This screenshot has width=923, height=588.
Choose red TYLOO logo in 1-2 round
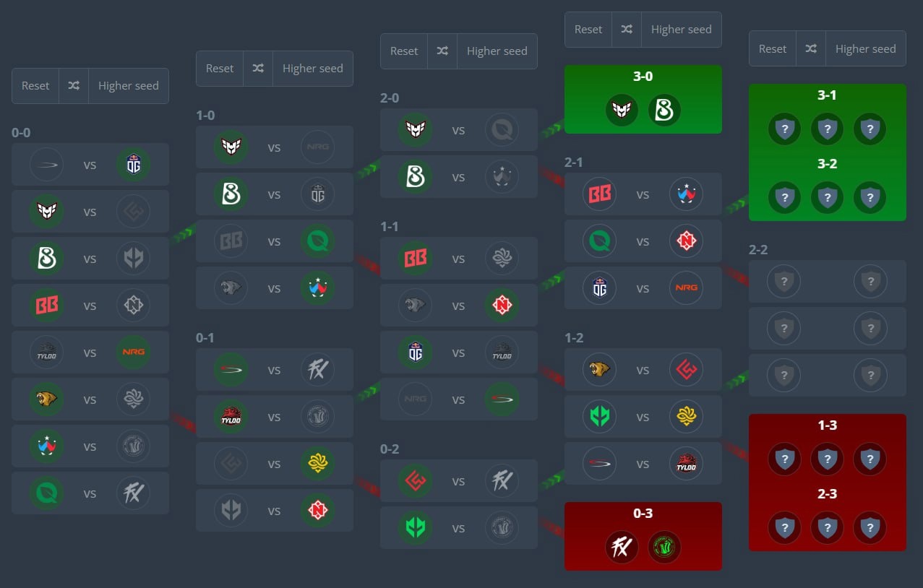[686, 464]
